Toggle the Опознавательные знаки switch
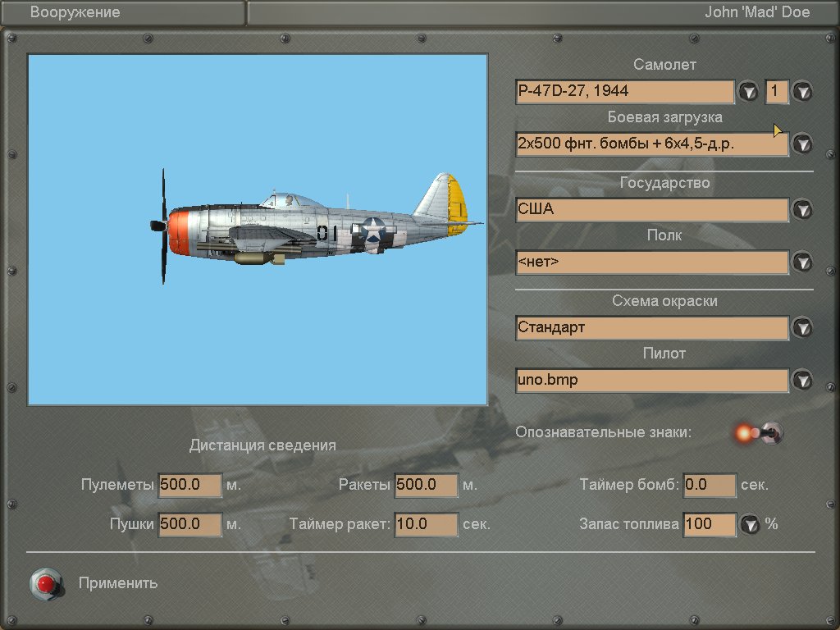This screenshot has height=630, width=840. point(769,432)
